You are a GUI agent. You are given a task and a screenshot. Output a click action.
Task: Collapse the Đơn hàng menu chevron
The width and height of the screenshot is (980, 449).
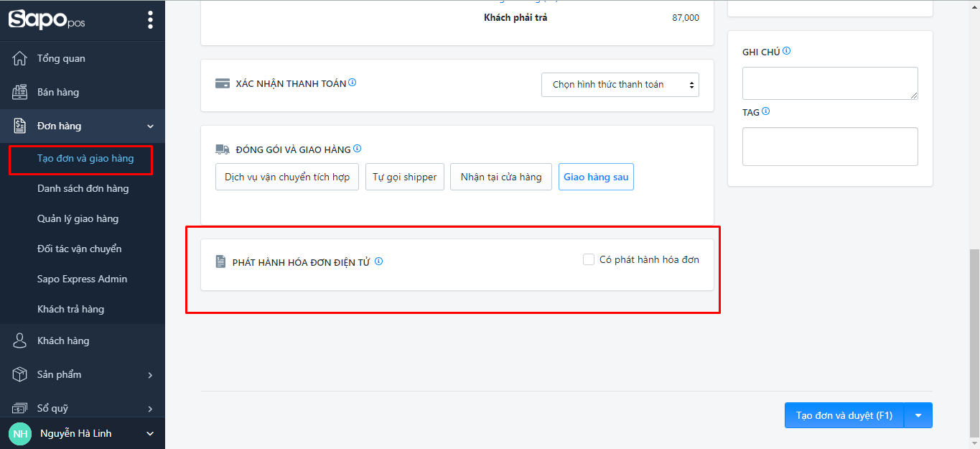point(150,126)
